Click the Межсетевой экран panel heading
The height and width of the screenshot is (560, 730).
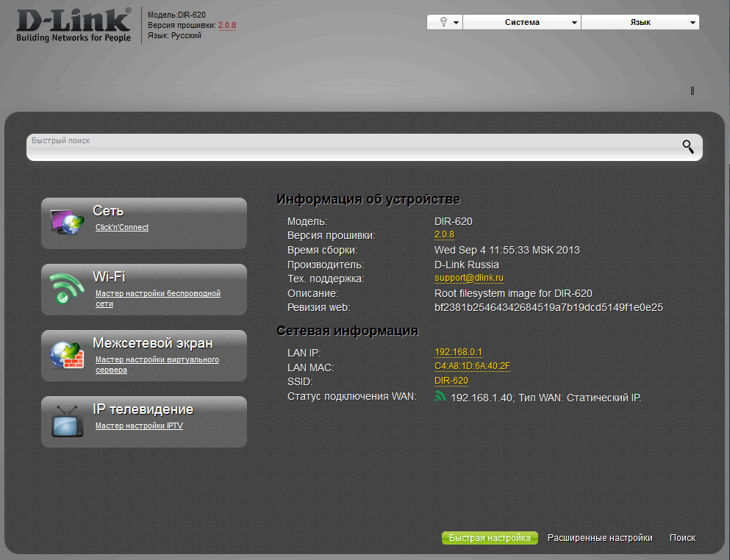coord(153,343)
